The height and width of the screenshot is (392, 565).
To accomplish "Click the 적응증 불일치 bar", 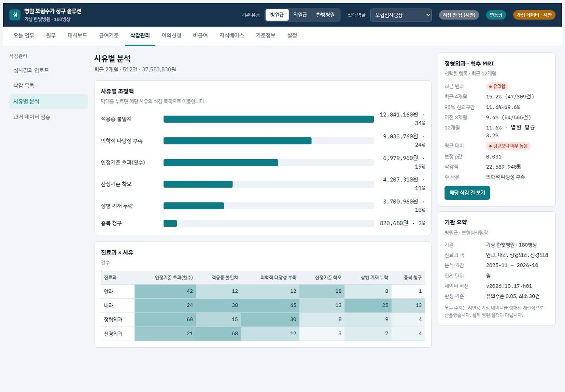I will coord(268,119).
